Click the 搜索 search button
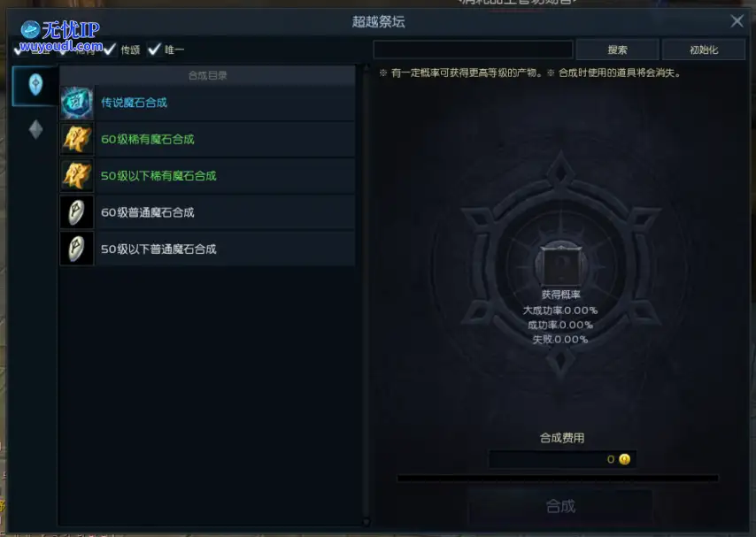This screenshot has width=756, height=537. click(618, 50)
